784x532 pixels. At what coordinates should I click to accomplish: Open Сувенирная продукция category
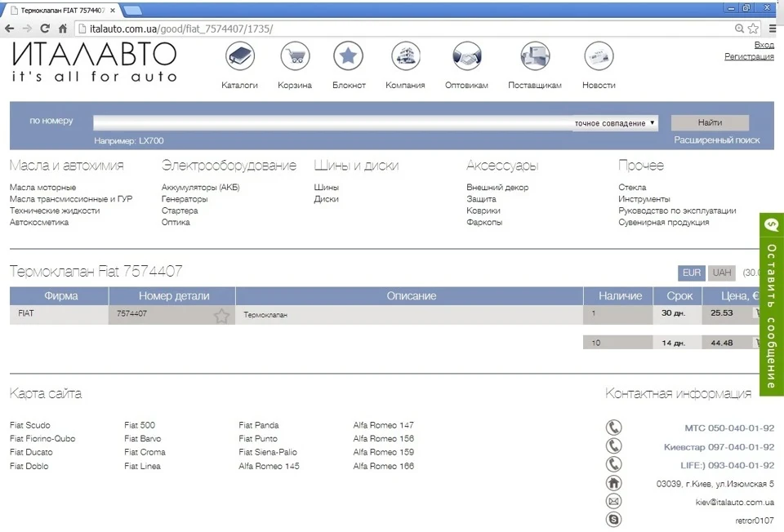pyautogui.click(x=663, y=222)
